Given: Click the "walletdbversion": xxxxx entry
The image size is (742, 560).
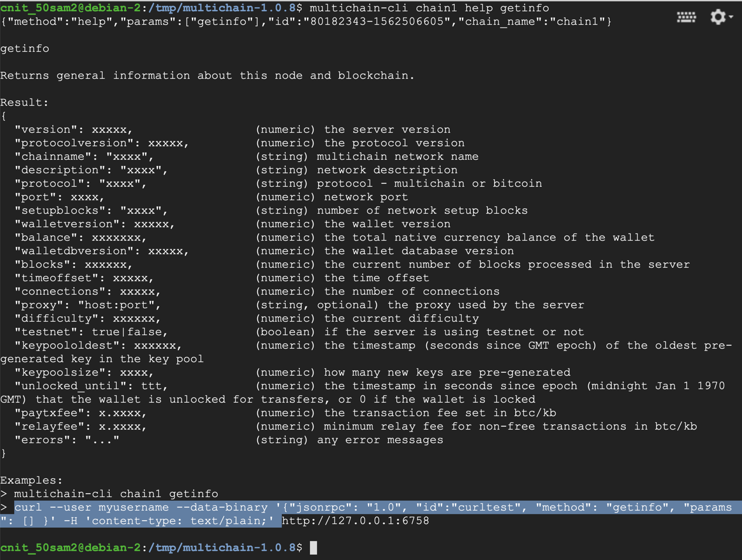Looking at the screenshot, I should (102, 251).
